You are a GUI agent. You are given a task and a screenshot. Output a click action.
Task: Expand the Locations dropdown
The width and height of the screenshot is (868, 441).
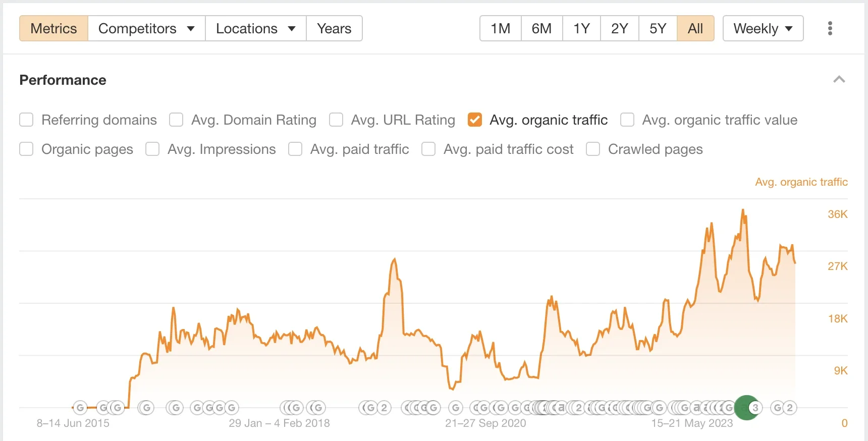coord(255,28)
